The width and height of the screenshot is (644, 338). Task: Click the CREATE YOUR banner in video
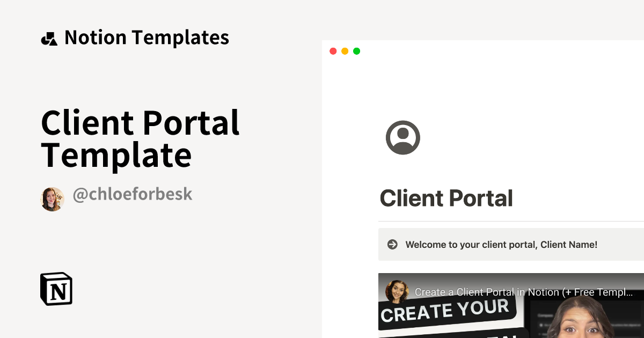(x=447, y=312)
